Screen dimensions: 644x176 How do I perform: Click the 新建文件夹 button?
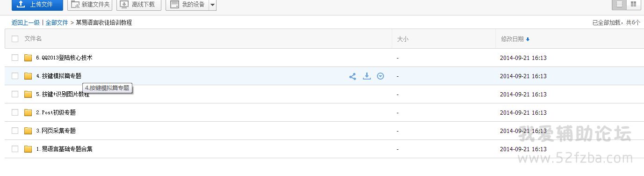pyautogui.click(x=90, y=5)
